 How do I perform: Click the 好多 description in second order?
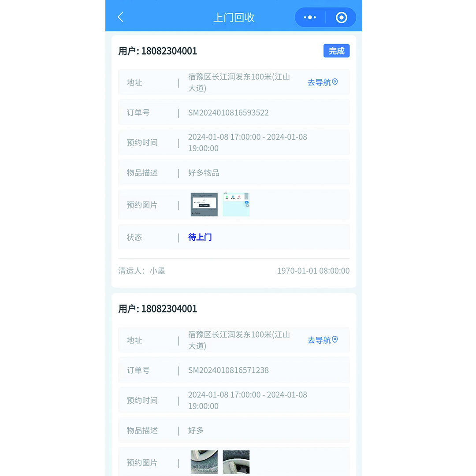[196, 430]
